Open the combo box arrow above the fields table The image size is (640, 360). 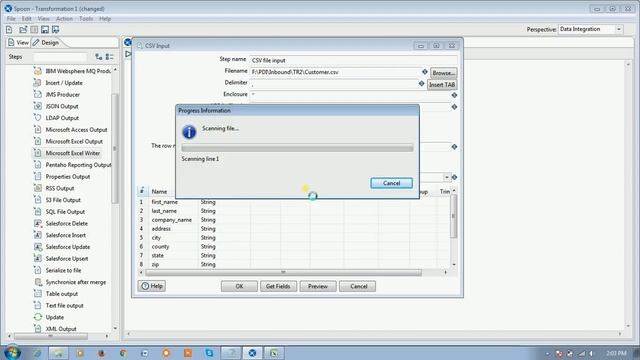pyautogui.click(x=447, y=177)
